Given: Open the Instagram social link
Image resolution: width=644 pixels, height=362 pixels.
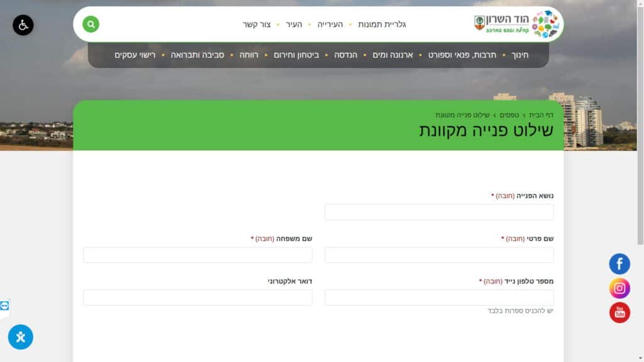Looking at the screenshot, I should [619, 288].
